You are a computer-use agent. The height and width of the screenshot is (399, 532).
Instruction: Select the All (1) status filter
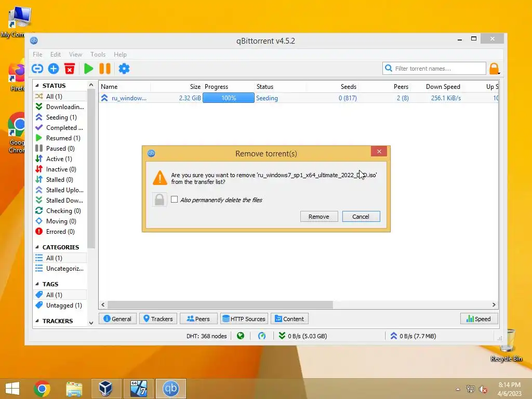pyautogui.click(x=60, y=96)
